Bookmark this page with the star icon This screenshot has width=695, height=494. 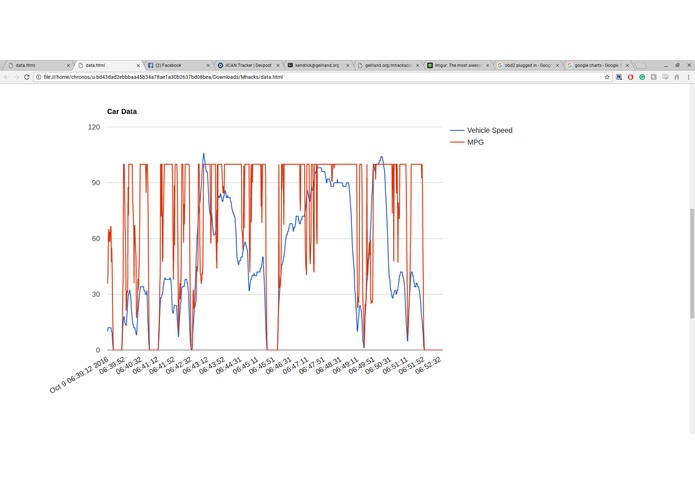pyautogui.click(x=607, y=77)
